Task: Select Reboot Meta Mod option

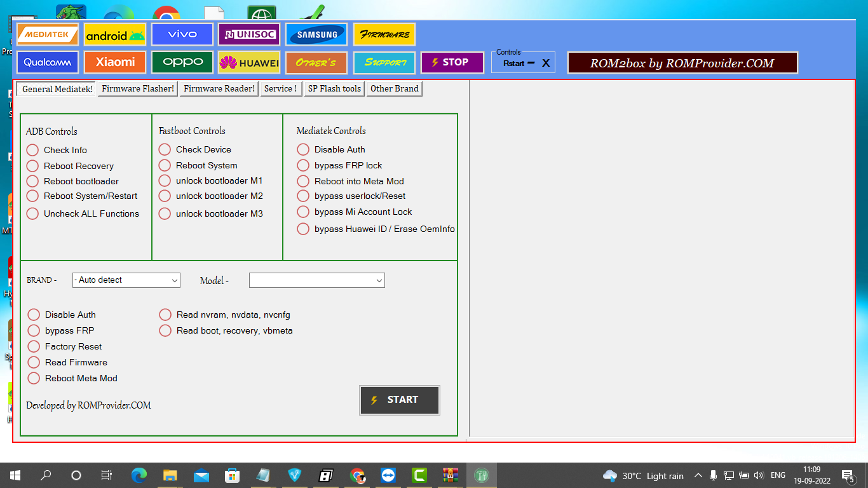Action: click(72, 378)
